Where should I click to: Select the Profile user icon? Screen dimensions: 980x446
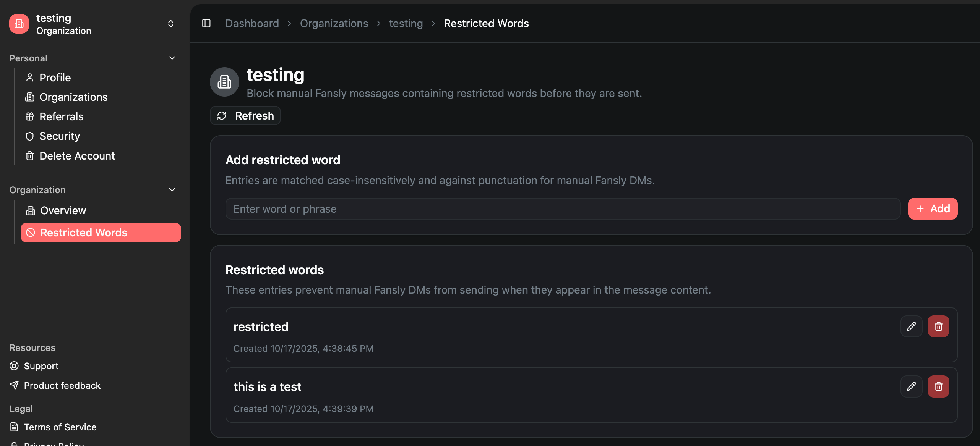pyautogui.click(x=29, y=77)
